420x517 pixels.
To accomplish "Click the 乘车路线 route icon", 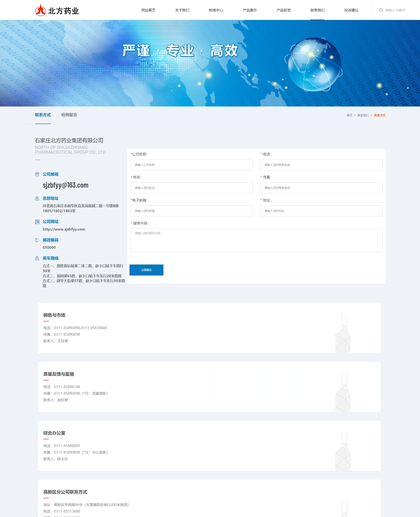I will click(x=37, y=258).
